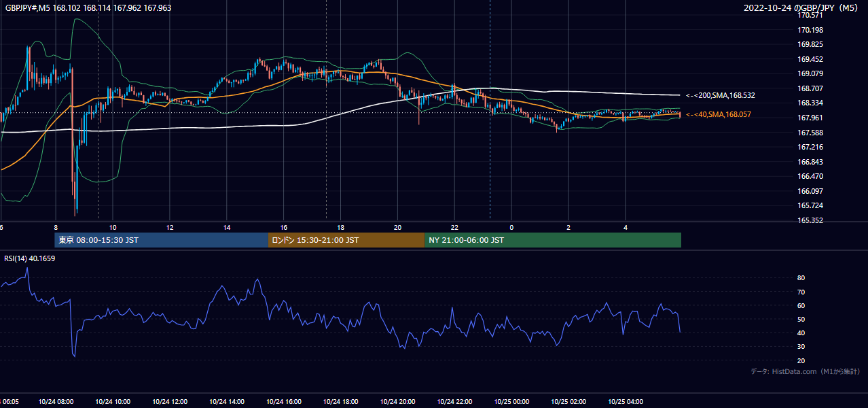
Task: Click the HistData.com data source credit
Action: click(x=806, y=372)
